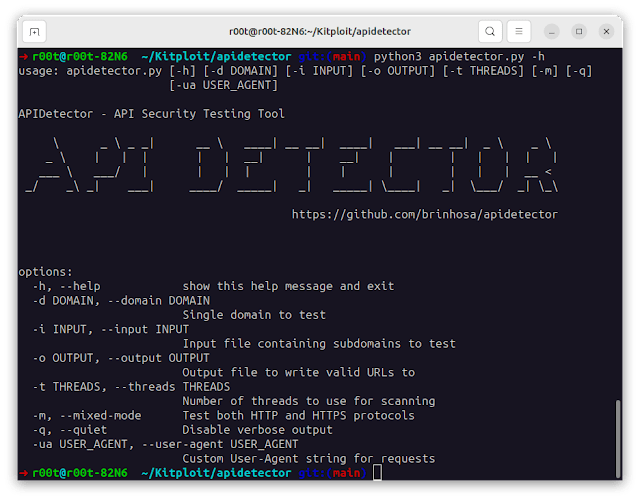Click the '-ua USER_AGENT, --user-agent USER_AGENT' option
Screen dimensions: 640x500
pos(165,444)
